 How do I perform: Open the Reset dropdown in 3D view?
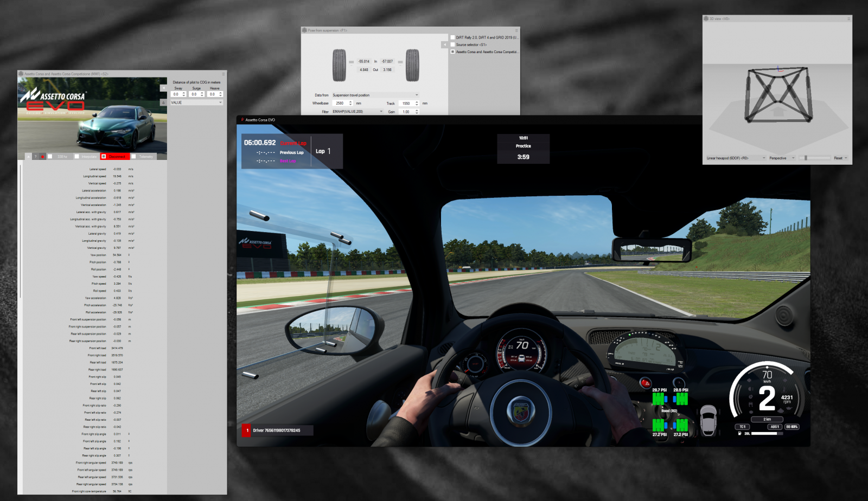click(841, 158)
